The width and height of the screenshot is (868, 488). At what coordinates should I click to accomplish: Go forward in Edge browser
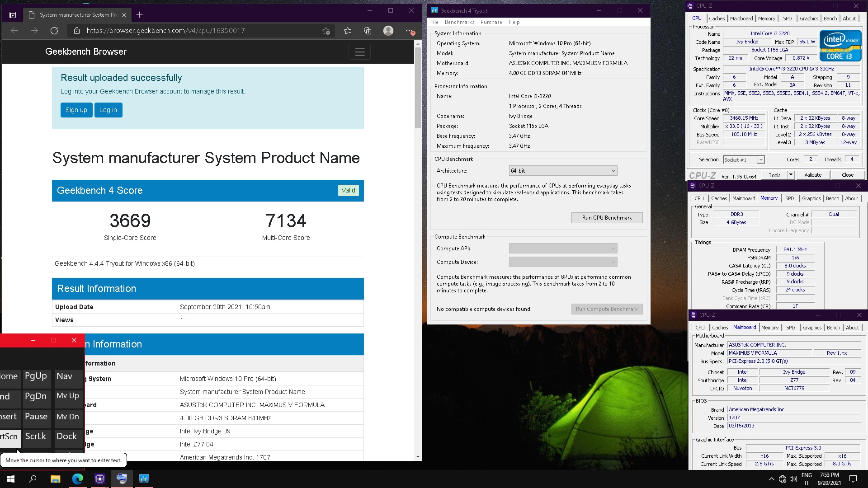click(34, 31)
